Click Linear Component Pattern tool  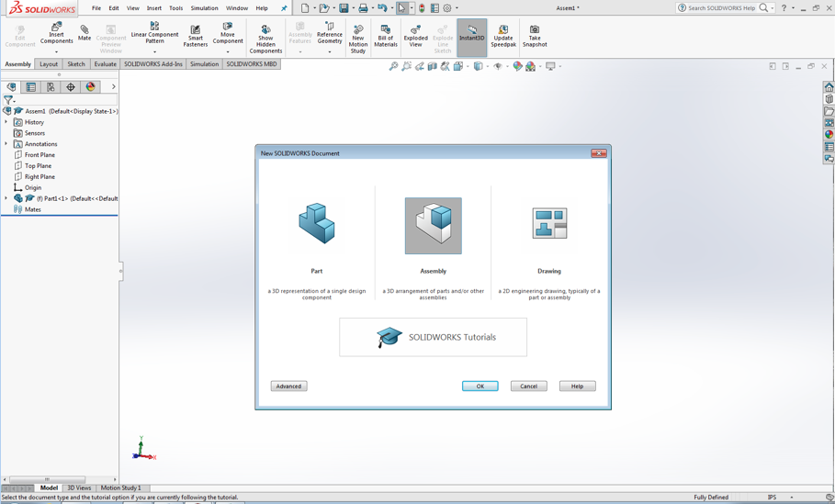point(154,33)
